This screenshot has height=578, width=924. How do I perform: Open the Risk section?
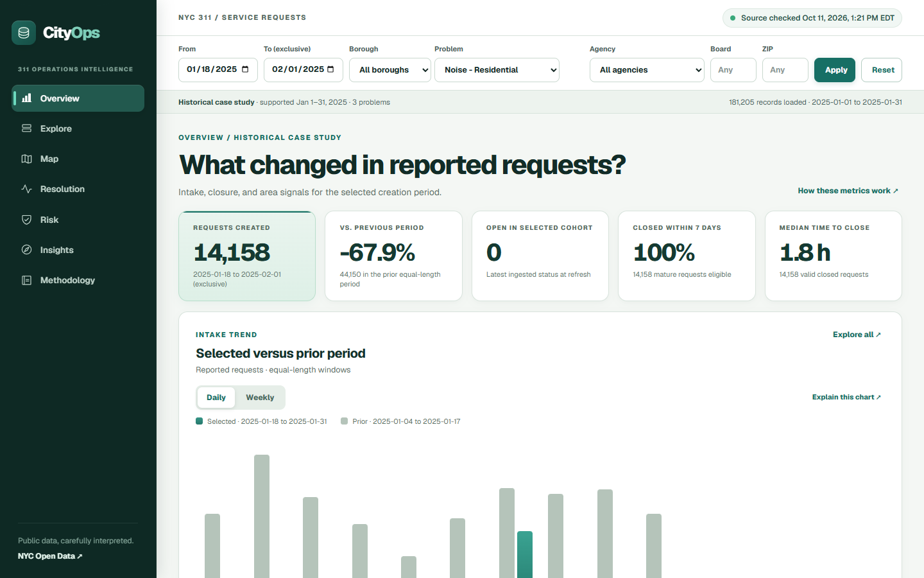(78, 220)
